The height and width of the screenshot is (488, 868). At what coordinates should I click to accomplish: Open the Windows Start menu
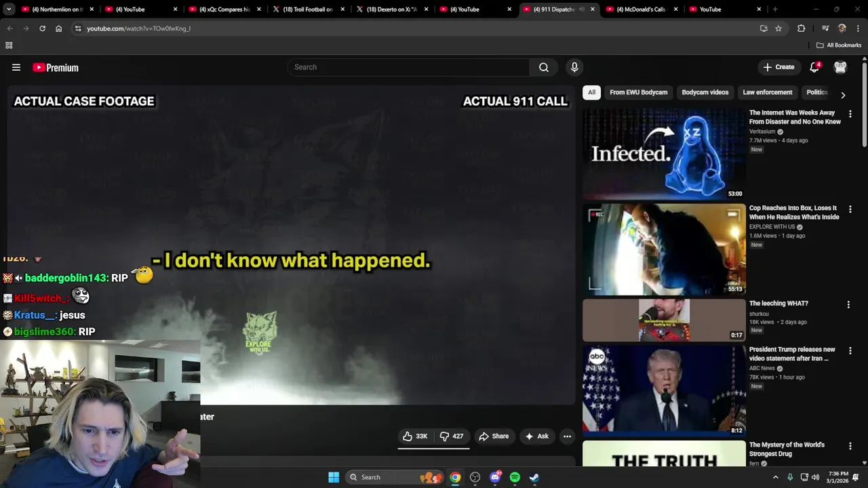click(x=334, y=477)
